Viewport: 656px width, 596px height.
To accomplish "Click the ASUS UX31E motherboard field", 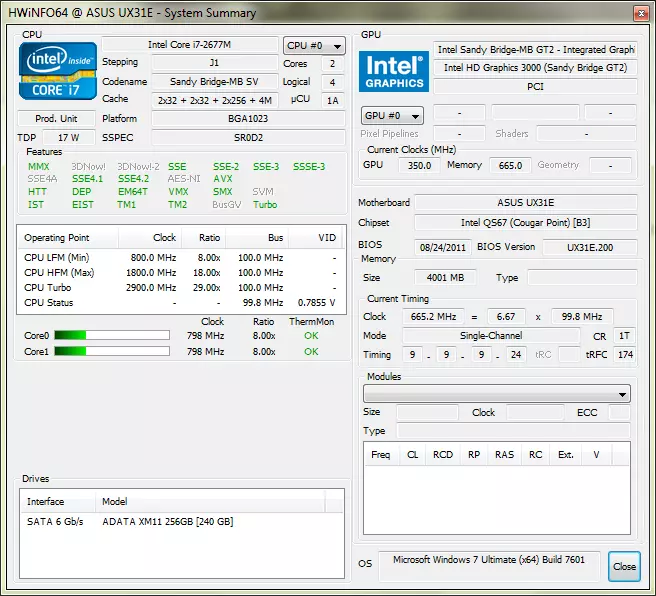I will [525, 203].
